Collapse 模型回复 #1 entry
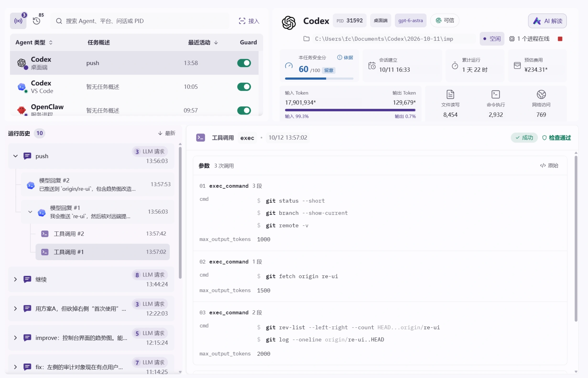Viewport: 588px width, 378px height. (x=30, y=212)
